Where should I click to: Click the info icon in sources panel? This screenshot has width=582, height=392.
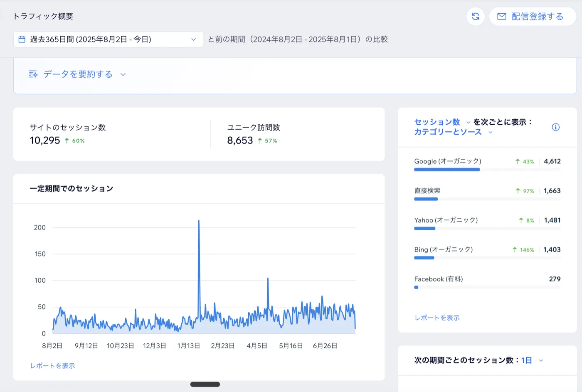click(x=555, y=127)
